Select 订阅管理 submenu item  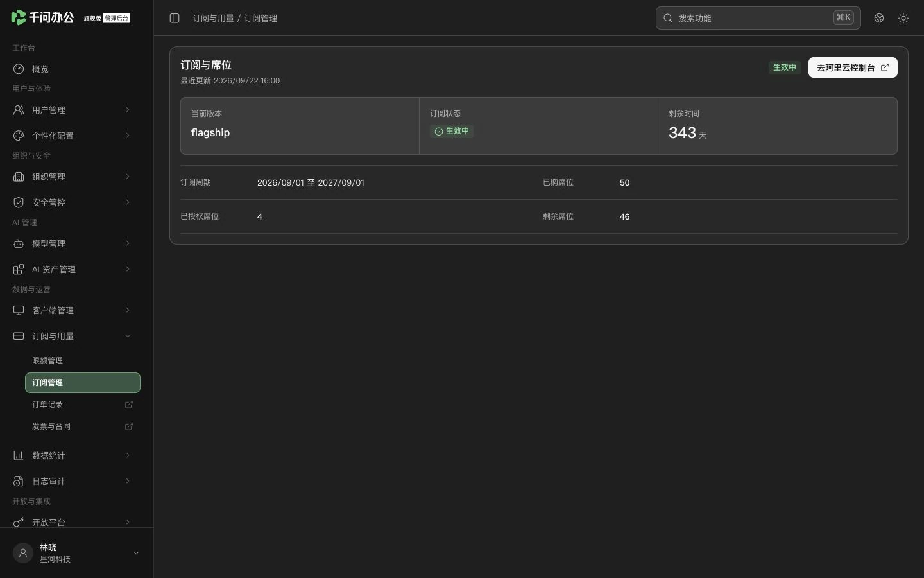coord(83,383)
